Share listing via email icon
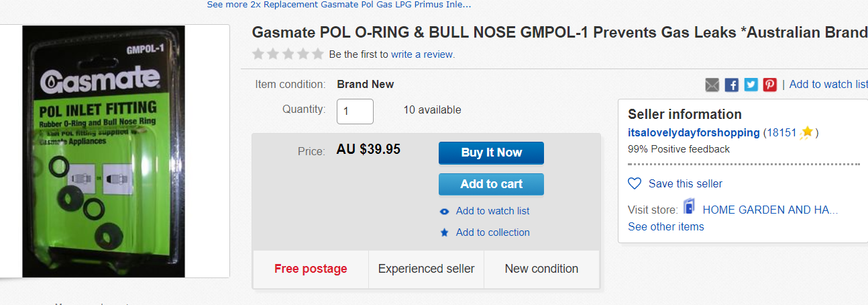 (712, 85)
